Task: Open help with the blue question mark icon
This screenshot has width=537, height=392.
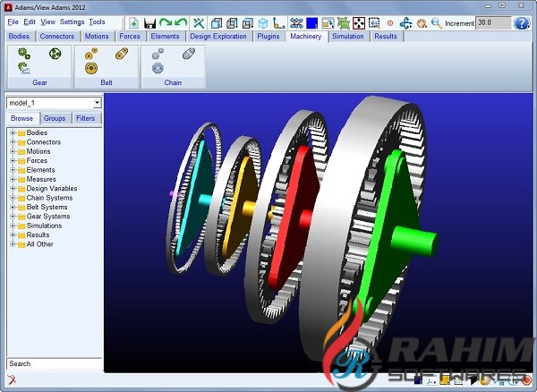Action: click(522, 23)
